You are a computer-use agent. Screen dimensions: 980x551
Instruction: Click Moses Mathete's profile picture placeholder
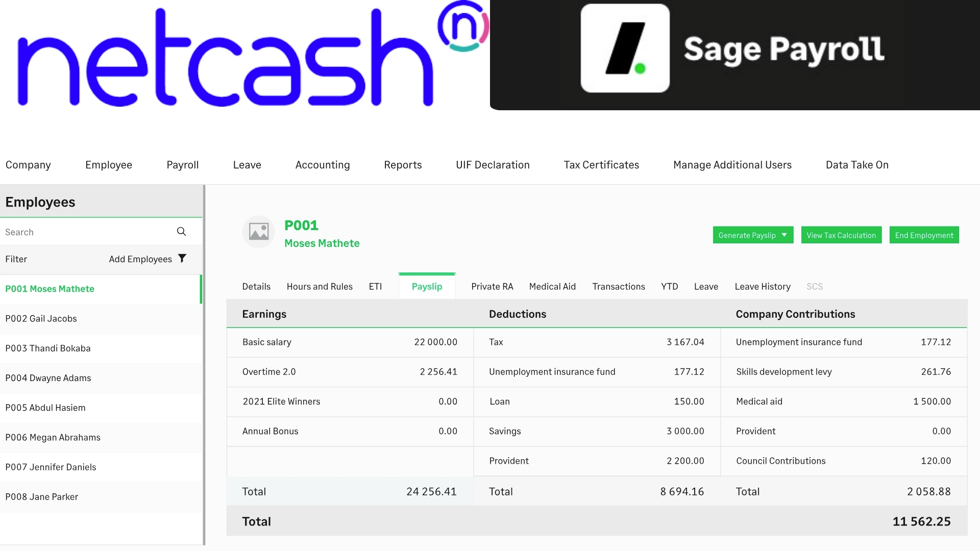258,232
